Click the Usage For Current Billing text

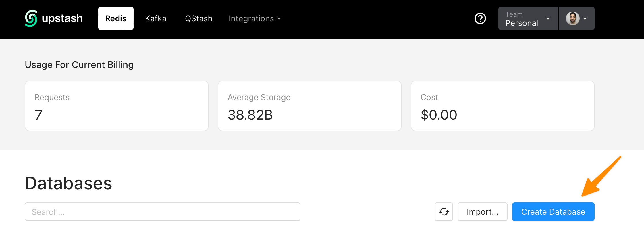79,65
